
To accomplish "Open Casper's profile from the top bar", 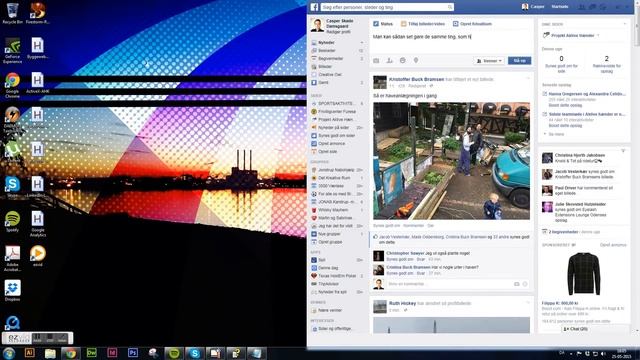I will click(533, 7).
